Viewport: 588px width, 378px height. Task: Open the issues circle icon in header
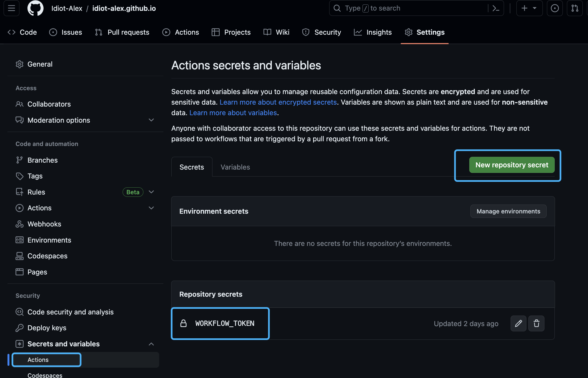click(554, 8)
